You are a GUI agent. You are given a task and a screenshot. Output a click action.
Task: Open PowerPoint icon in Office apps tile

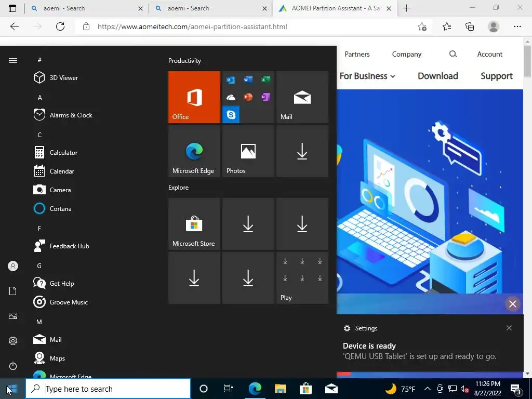click(248, 97)
